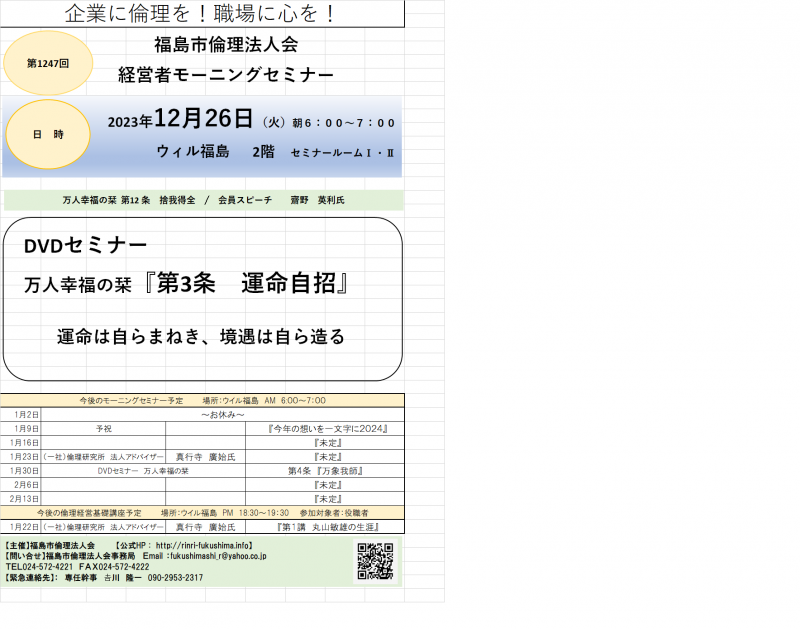Select the 企業に倫理を！職場に心を！ header
The height and width of the screenshot is (629, 800).
tap(199, 14)
